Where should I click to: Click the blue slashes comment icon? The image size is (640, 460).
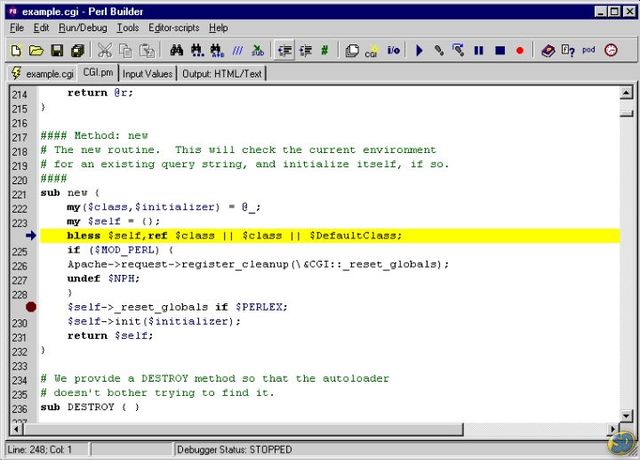click(x=238, y=51)
